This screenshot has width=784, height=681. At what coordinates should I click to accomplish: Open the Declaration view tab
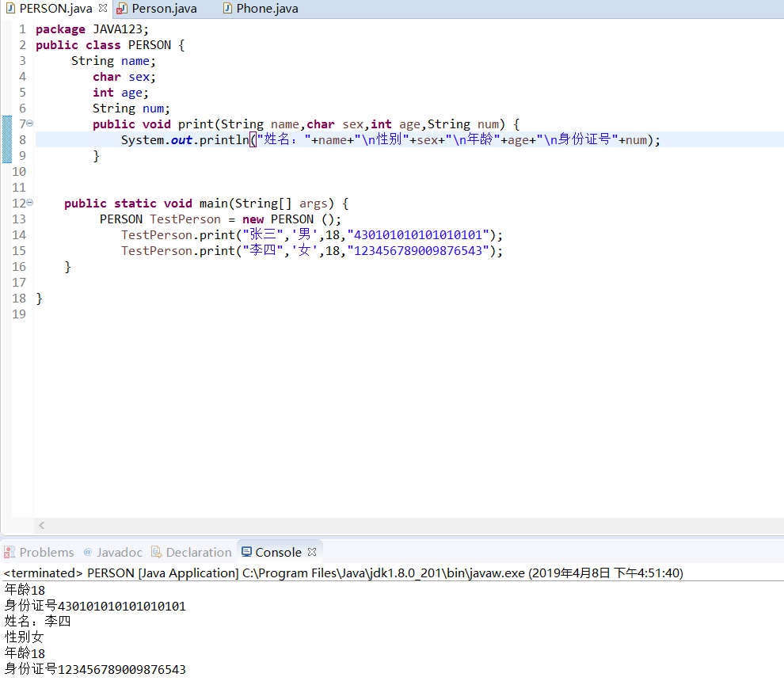tap(199, 552)
